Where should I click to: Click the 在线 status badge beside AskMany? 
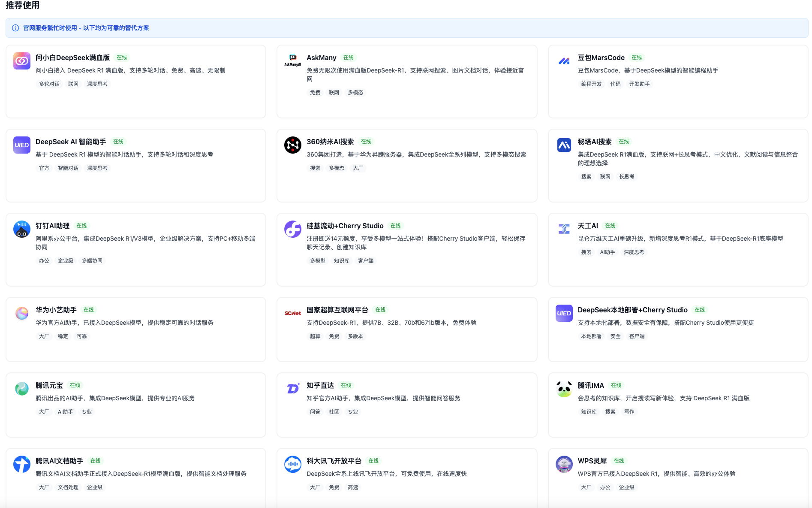pyautogui.click(x=348, y=57)
